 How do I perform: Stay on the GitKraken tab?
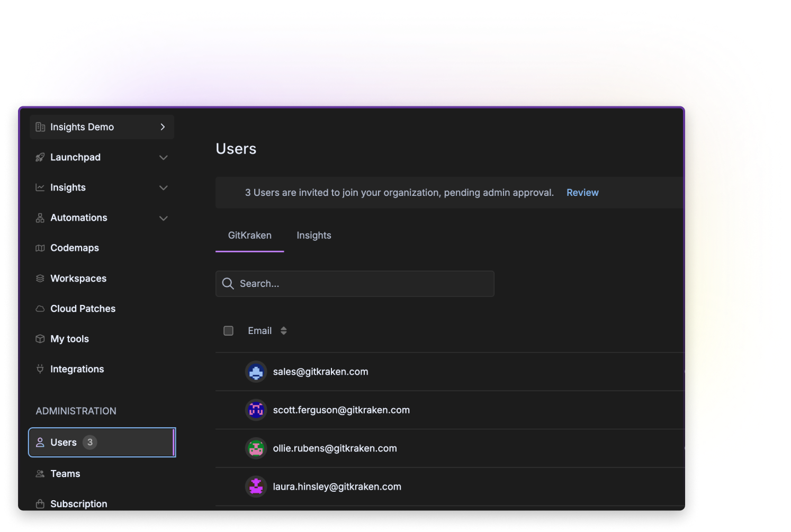(x=249, y=235)
